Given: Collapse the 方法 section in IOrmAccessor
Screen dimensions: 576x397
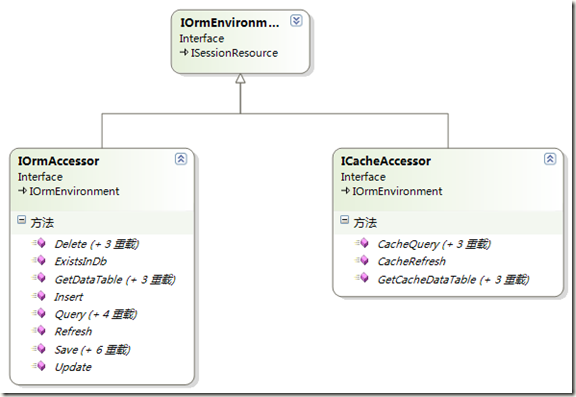Looking at the screenshot, I should tap(22, 220).
